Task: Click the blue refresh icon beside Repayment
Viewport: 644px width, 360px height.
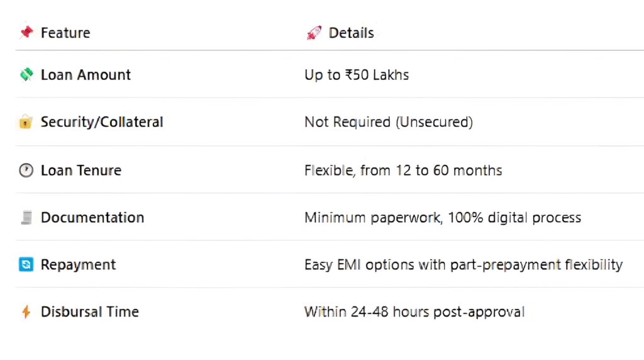Action: tap(26, 264)
